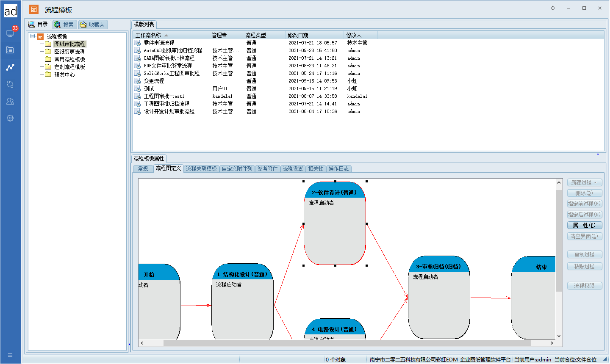
Task: Click the refresh icon in title bar
Action: (x=553, y=8)
